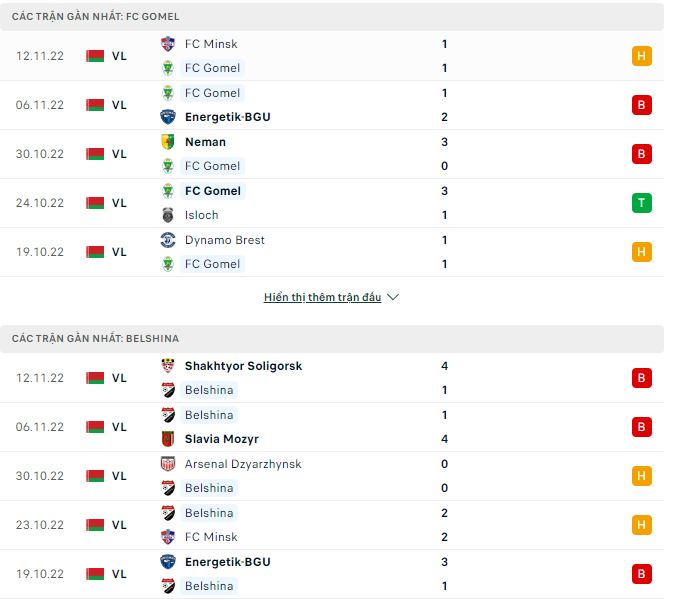Expand the chevron next to Hiển thị thêm trận đấu
The width and height of the screenshot is (674, 600).
[393, 298]
